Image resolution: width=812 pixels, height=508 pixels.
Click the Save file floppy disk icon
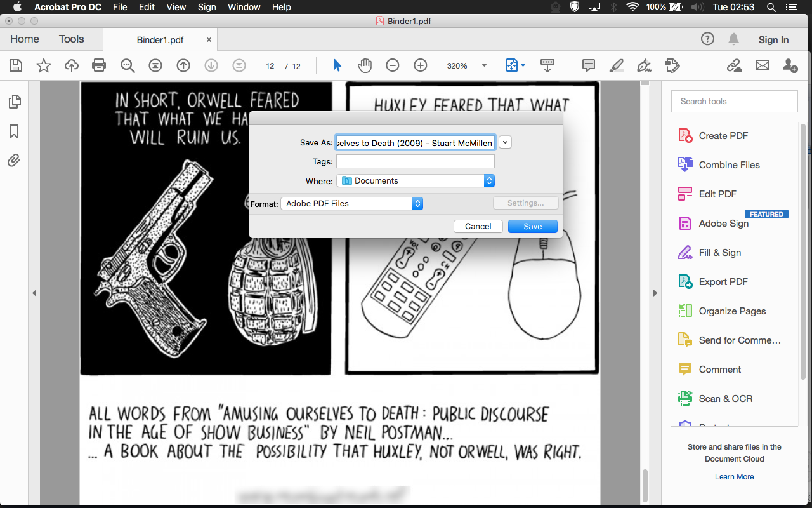pyautogui.click(x=16, y=65)
